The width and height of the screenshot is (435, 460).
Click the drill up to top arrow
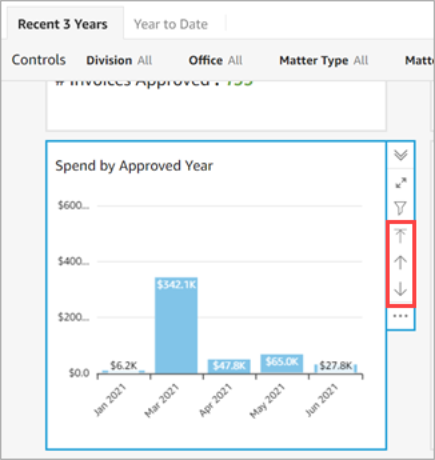click(x=400, y=236)
